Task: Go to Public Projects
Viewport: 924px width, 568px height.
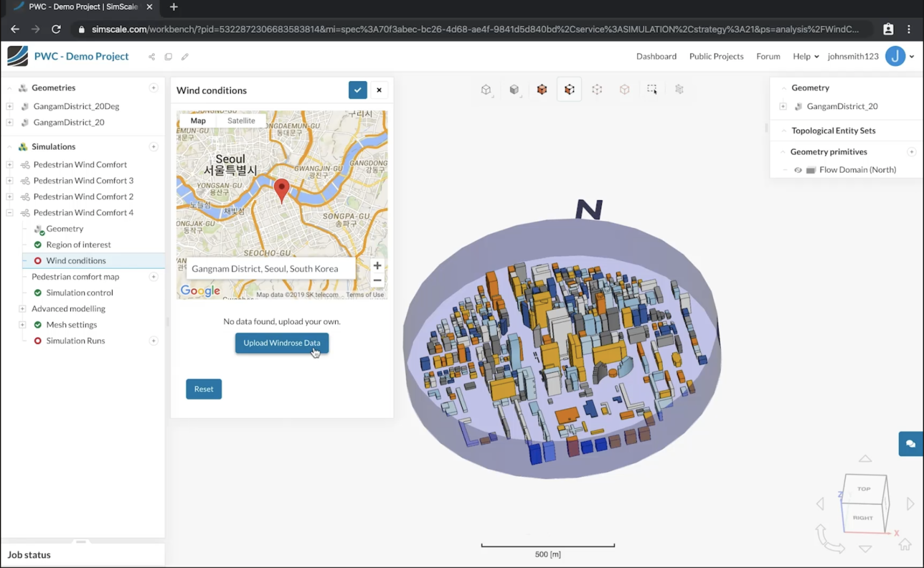Action: tap(716, 56)
